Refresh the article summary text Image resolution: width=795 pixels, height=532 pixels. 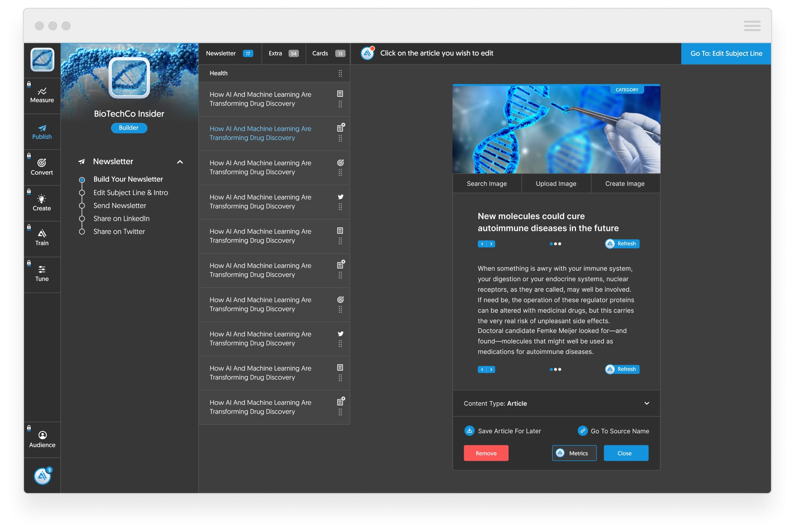point(622,369)
